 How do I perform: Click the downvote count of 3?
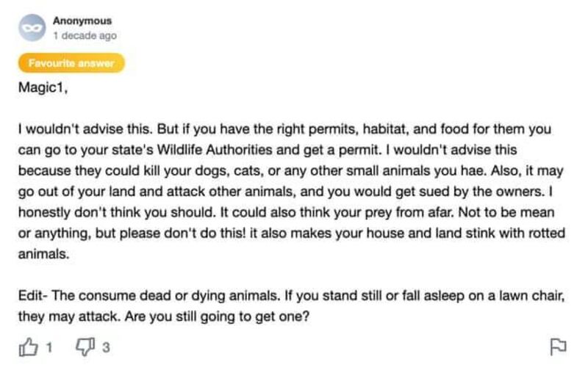click(105, 347)
